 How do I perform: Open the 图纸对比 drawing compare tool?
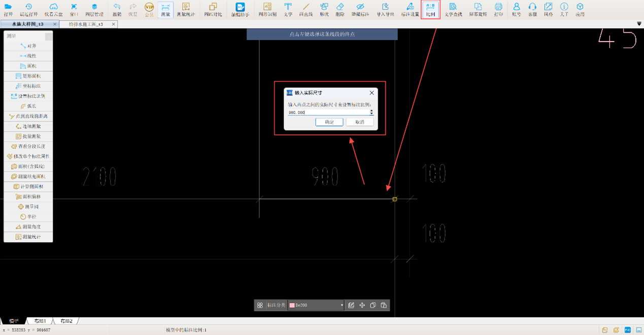(x=213, y=9)
